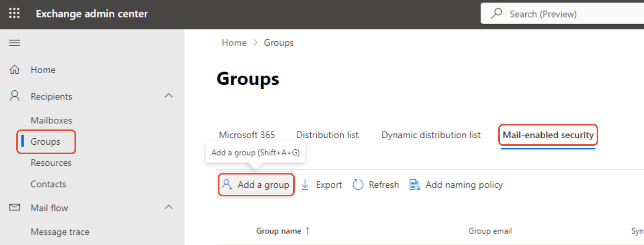The width and height of the screenshot is (644, 245).
Task: Click the Export download arrow icon
Action: 305,184
